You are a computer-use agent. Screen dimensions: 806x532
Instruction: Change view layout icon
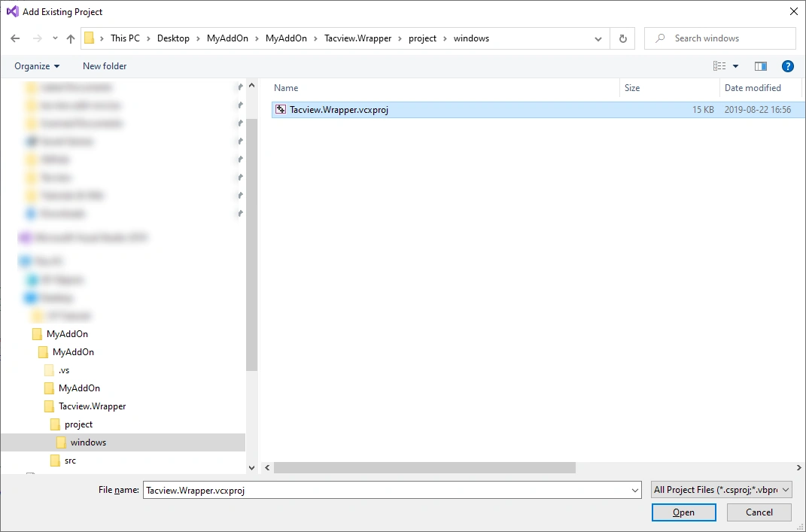719,66
